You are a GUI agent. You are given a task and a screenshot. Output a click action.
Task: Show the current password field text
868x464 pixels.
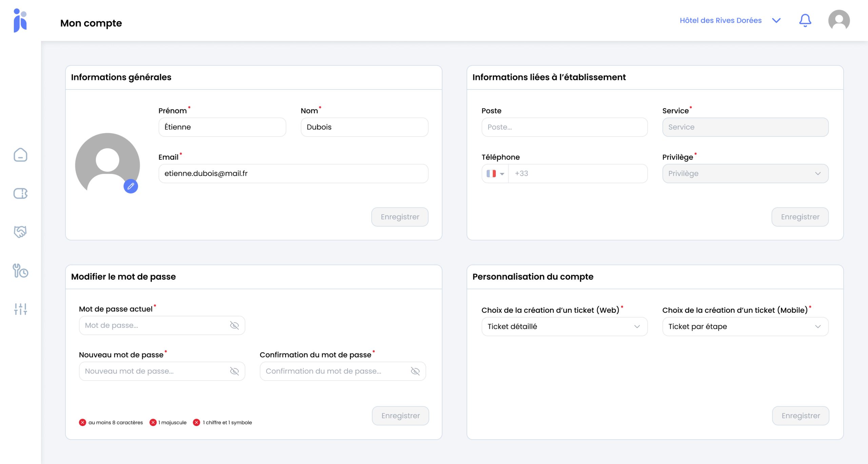tap(234, 325)
